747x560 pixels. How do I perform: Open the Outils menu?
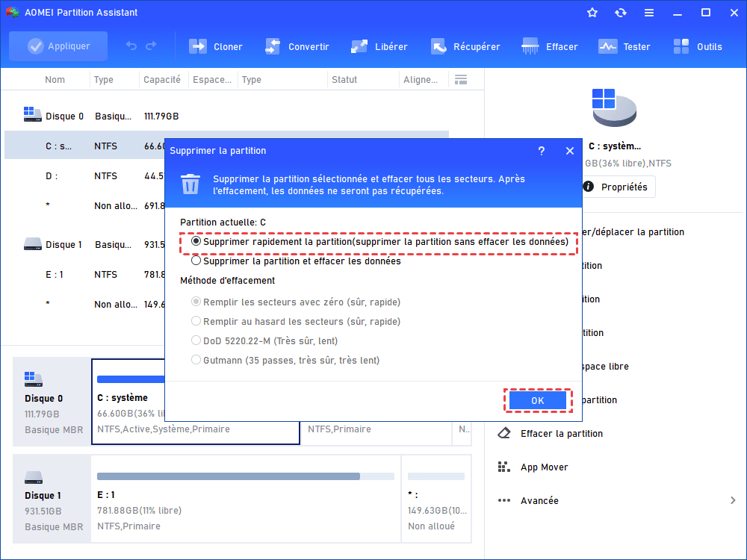pos(698,46)
